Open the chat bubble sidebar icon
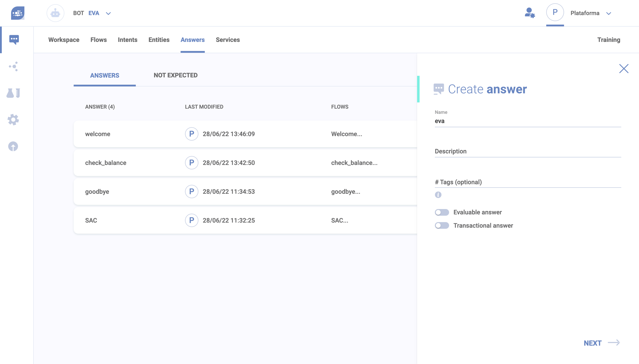The width and height of the screenshot is (639, 364). pyautogui.click(x=14, y=39)
